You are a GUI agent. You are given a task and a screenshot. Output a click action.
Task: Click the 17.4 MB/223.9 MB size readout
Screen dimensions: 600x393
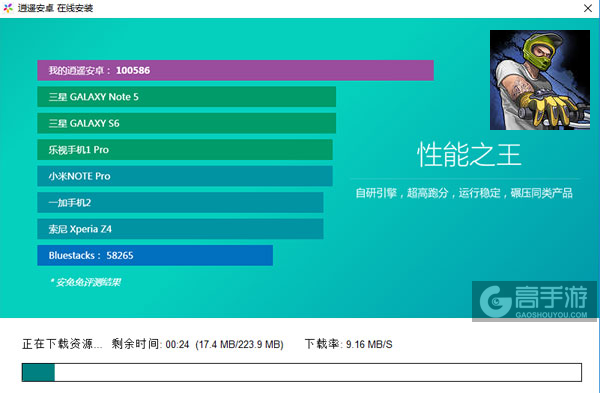(240, 344)
